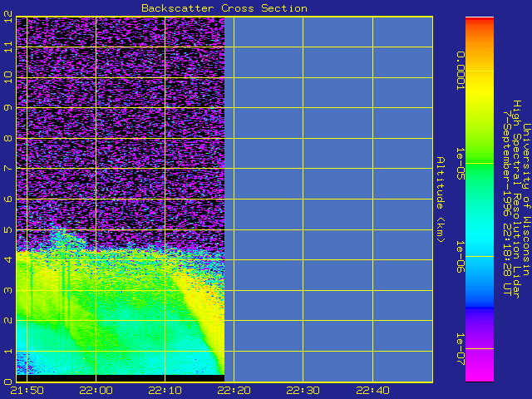532x399 pixels.
Task: Click 'University of Wisconsin' text
Action: (526, 199)
